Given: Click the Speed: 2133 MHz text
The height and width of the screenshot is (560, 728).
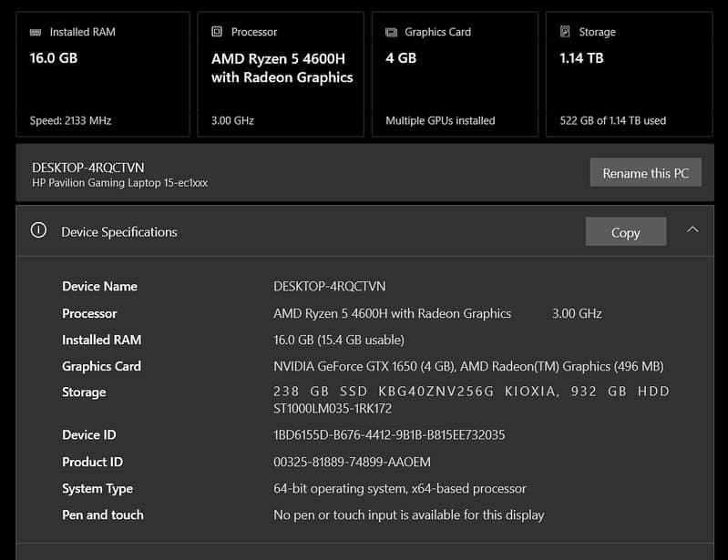Looking at the screenshot, I should click(70, 120).
